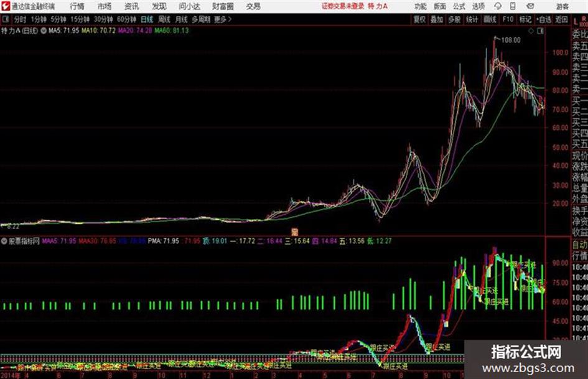Click the 叠加 overlay toolbar button
Viewport: 588px width, 379px height.
coord(437,19)
